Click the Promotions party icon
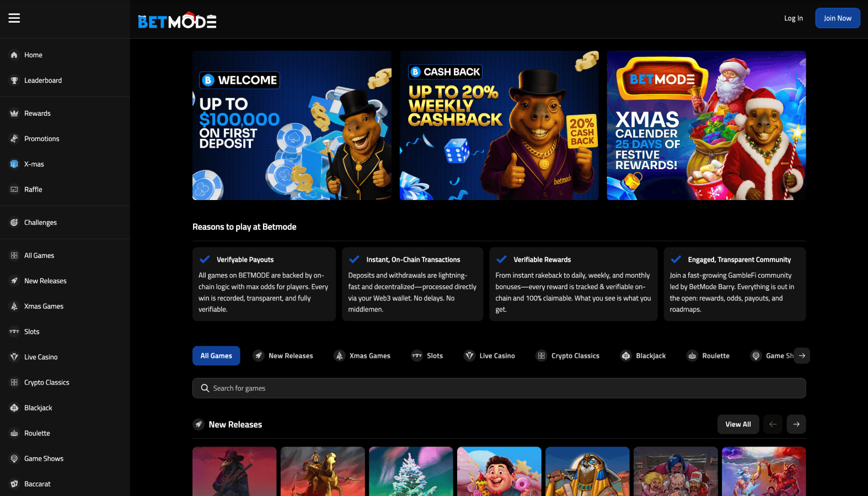Viewport: 868px width, 496px height. (14, 139)
